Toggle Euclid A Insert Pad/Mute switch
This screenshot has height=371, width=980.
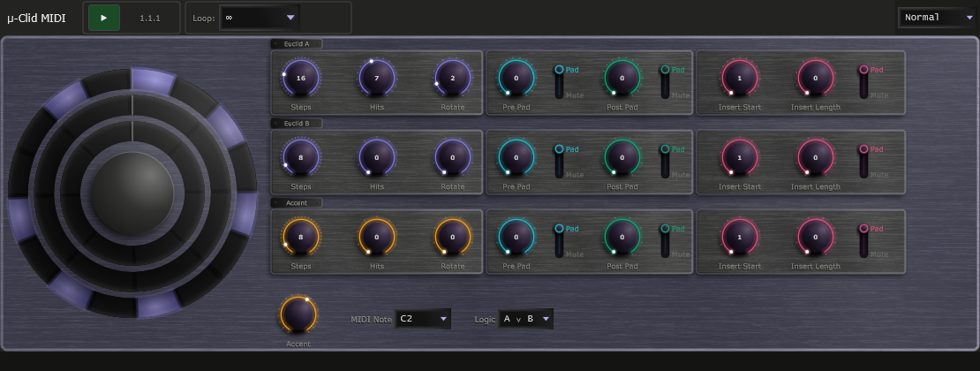point(863,82)
